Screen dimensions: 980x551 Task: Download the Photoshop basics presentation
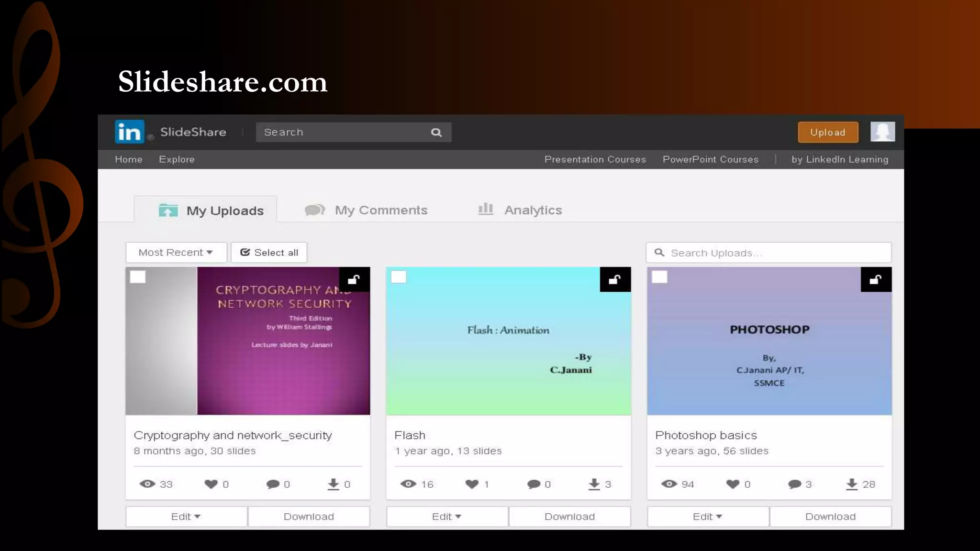[x=830, y=517]
